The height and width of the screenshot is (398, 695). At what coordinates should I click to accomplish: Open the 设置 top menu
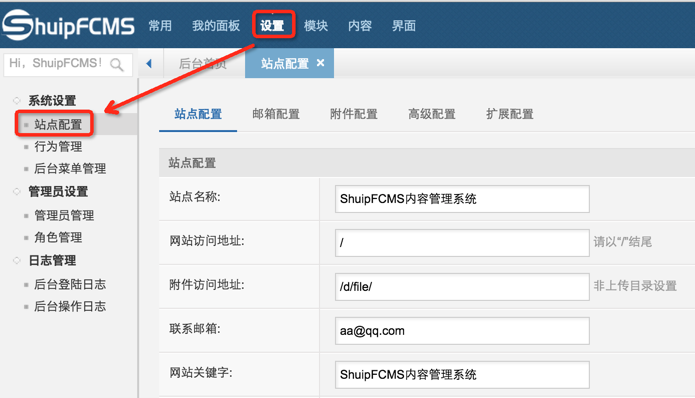[272, 25]
